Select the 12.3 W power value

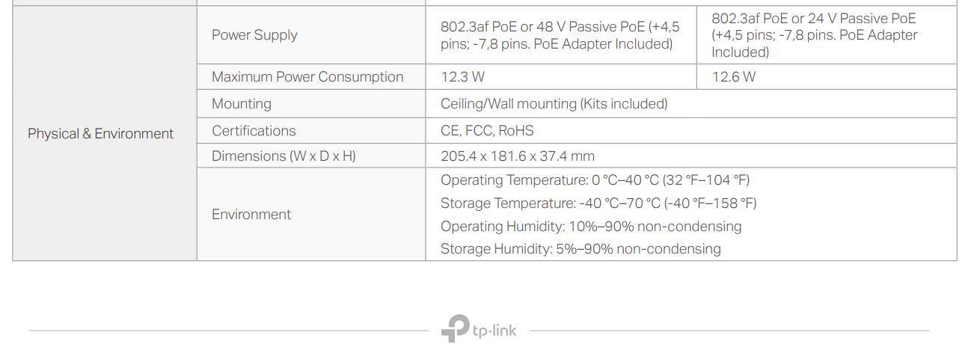click(x=462, y=77)
